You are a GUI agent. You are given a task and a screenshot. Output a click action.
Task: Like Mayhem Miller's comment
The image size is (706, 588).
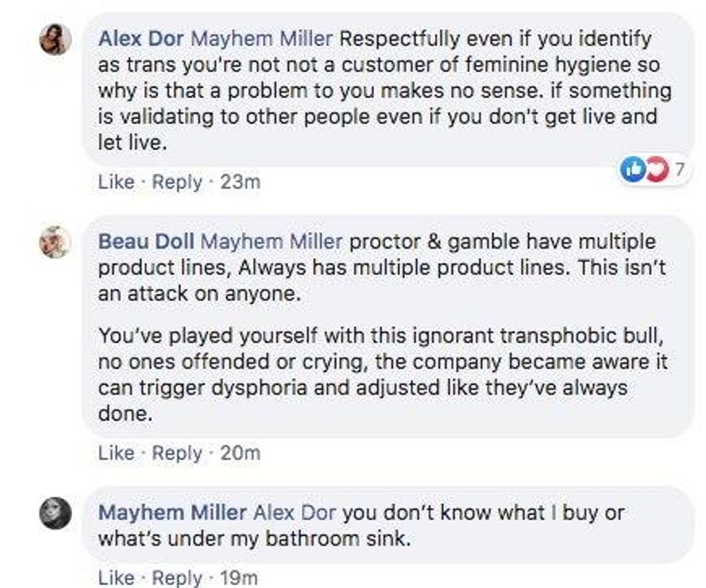(x=115, y=577)
